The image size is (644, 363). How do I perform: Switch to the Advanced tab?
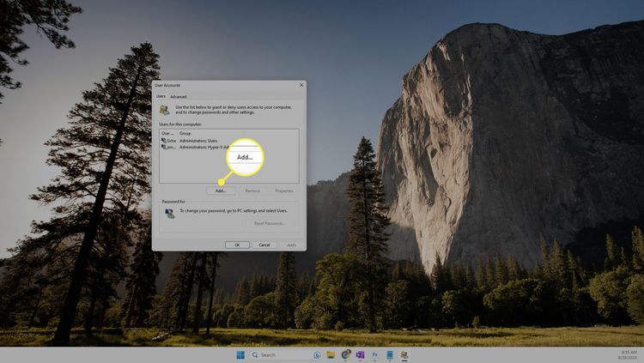coord(178,97)
